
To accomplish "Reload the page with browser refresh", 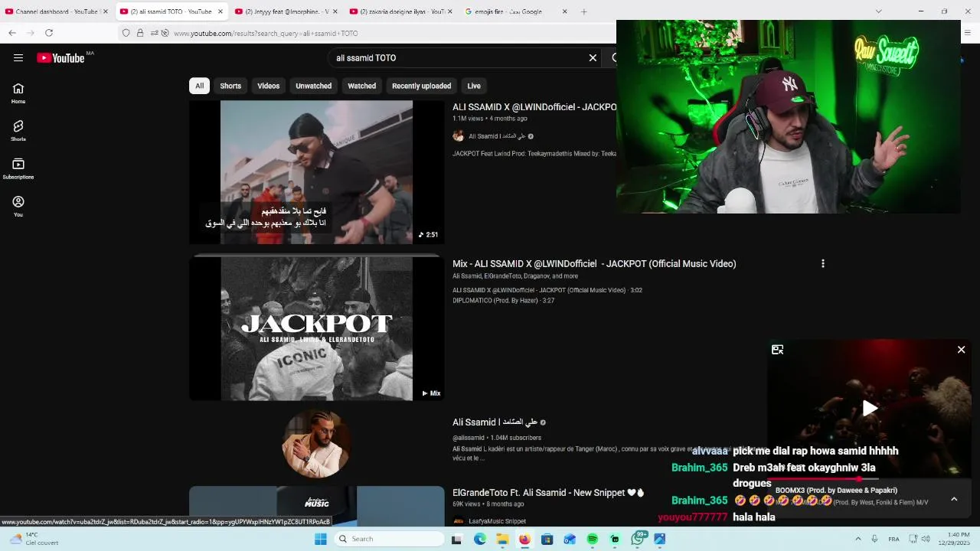I will tap(49, 33).
